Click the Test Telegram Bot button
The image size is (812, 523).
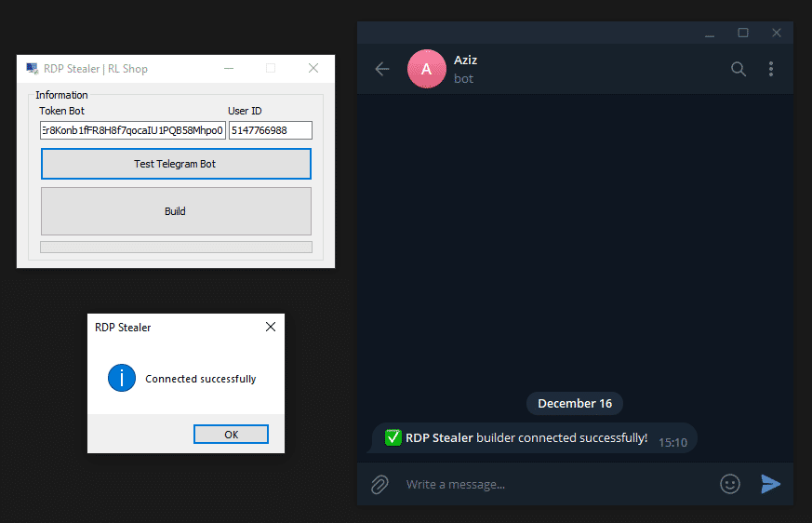point(176,164)
